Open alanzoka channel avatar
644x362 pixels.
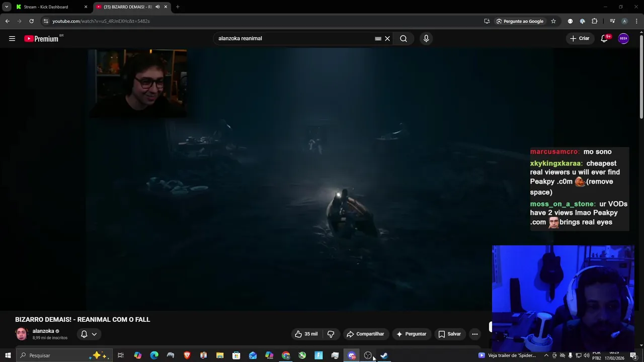point(22,334)
